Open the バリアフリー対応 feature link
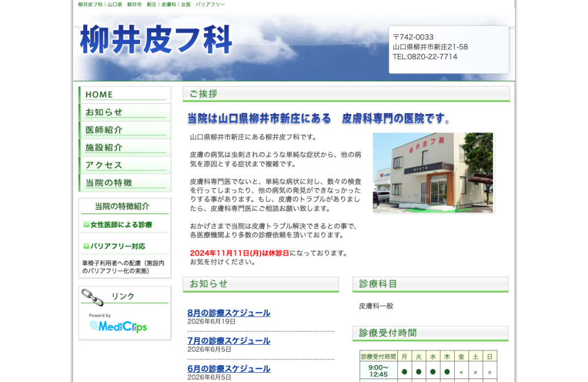Screen dimensions: 588x382 click(118, 246)
